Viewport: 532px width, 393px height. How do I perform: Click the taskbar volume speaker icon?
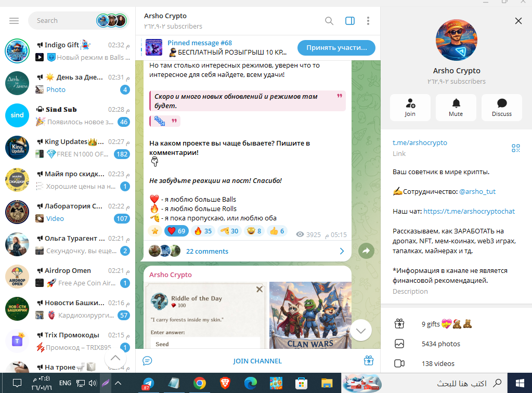click(92, 383)
